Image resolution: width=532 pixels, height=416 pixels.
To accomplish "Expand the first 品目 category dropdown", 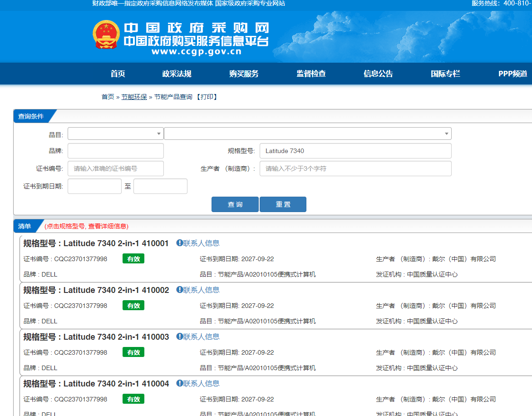I will (x=116, y=134).
